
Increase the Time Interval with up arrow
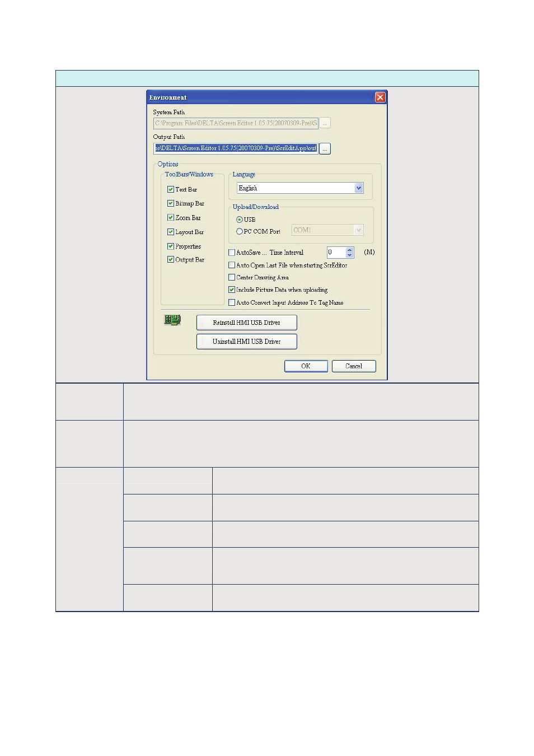[350, 250]
